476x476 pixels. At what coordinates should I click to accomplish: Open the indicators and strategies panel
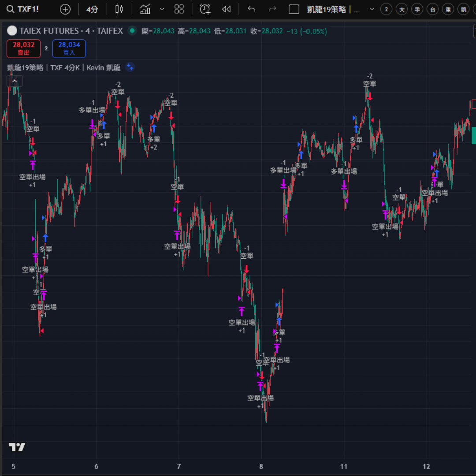tap(145, 9)
